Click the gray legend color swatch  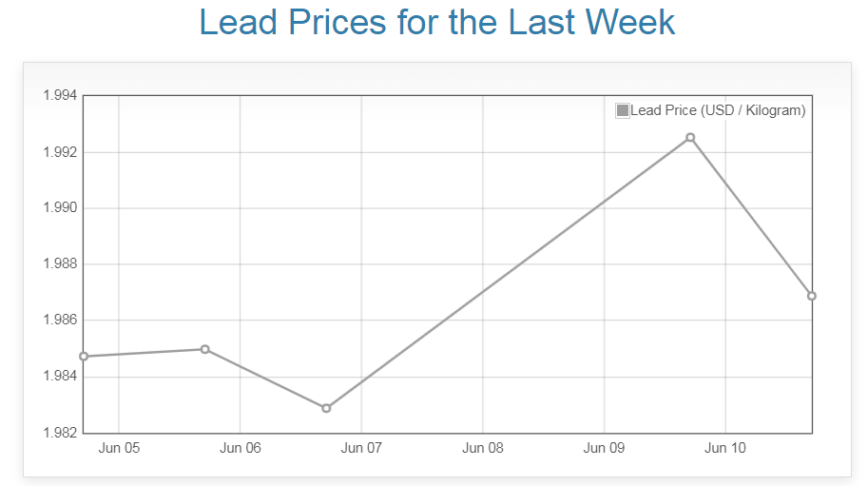click(x=623, y=110)
